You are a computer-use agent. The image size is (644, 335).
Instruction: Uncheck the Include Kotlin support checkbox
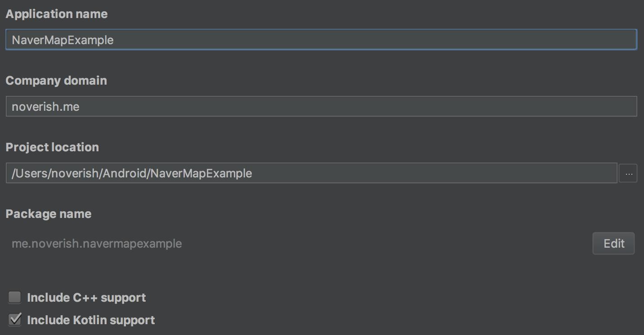(15, 320)
